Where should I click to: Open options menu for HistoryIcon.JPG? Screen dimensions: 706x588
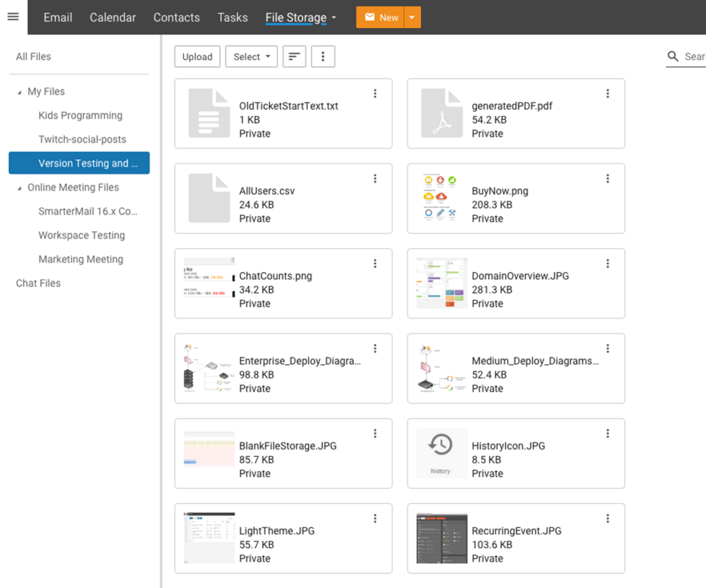(x=607, y=433)
